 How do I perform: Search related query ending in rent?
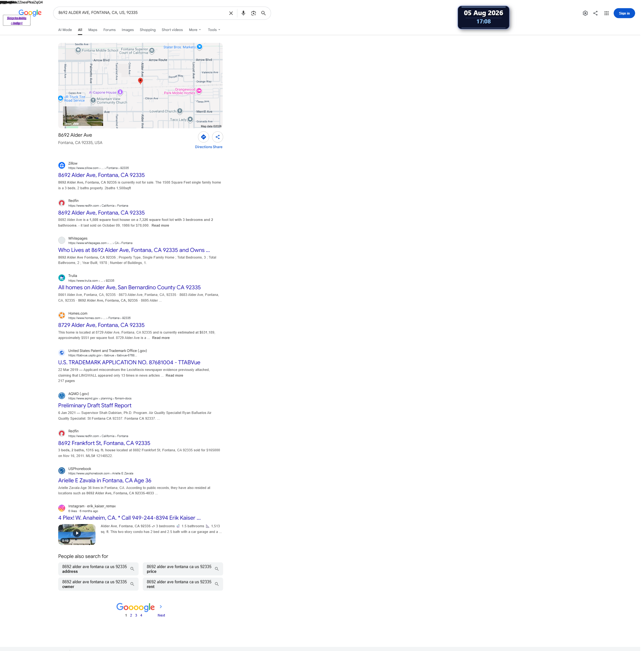tap(183, 584)
